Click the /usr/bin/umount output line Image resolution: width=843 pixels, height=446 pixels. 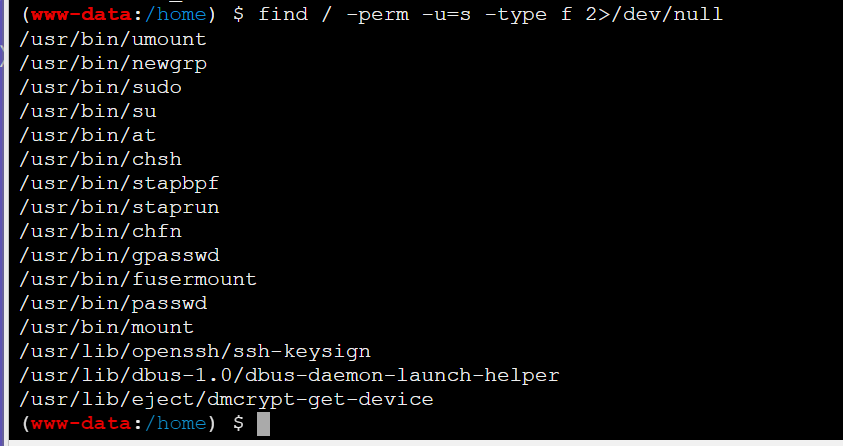coord(112,39)
